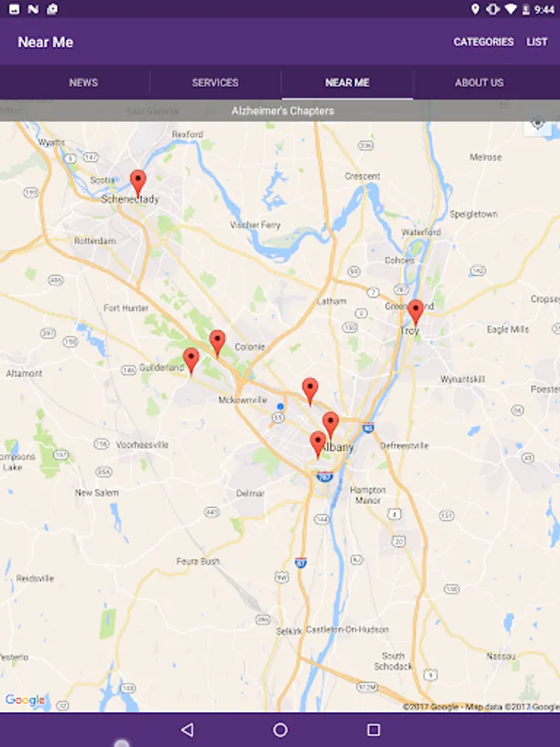560x747 pixels.
Task: Tap the I-90 highway shield
Action: tap(368, 427)
